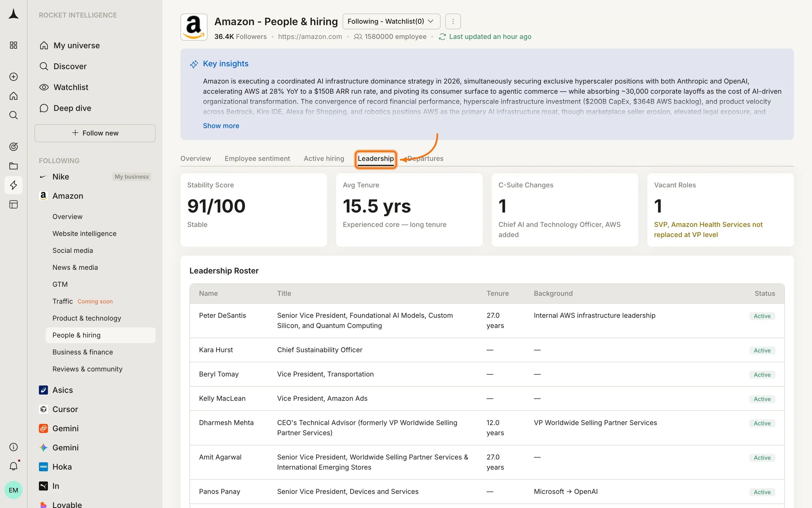Click the Name column header

[x=208, y=293]
